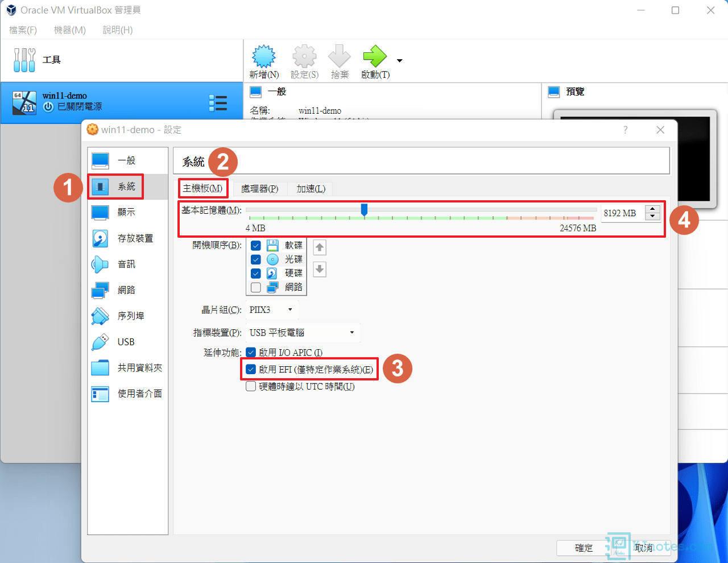
Task: Open the 晶片組 PIIX3 dropdown
Action: (x=272, y=310)
